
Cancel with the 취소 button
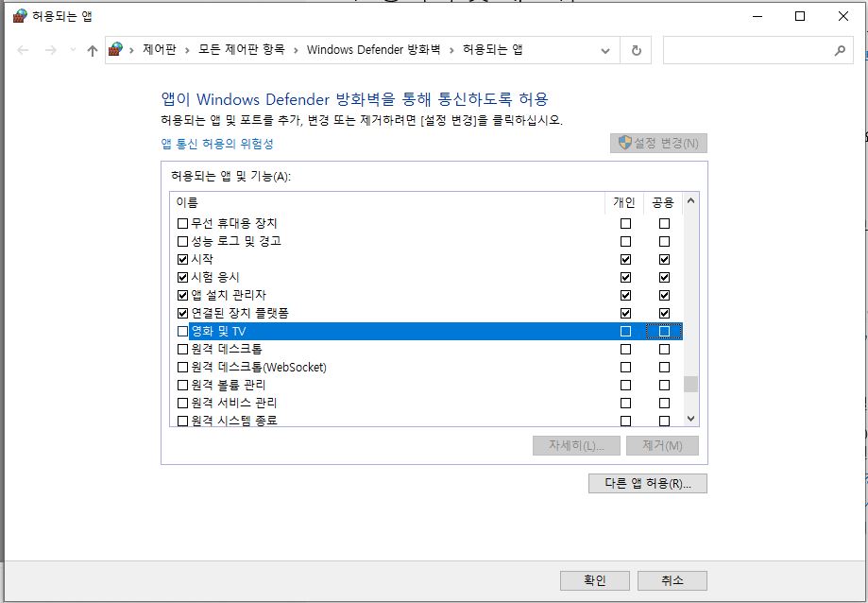coord(672,580)
